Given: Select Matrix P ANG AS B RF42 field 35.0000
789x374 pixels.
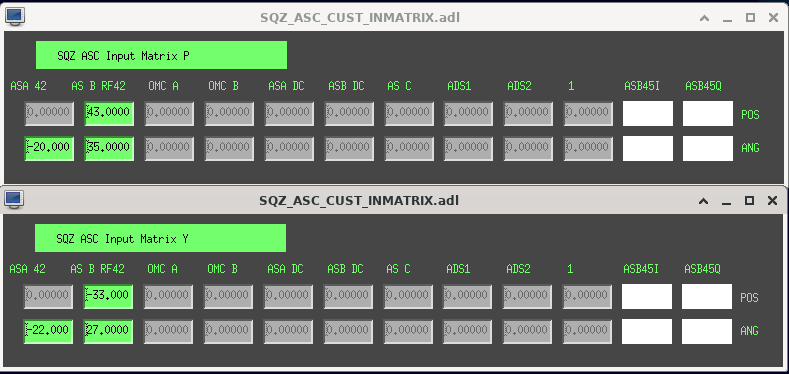Looking at the screenshot, I should tap(109, 148).
